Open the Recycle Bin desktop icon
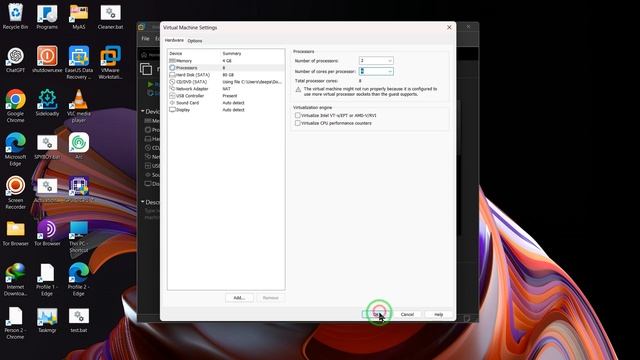The image size is (640, 360). tap(15, 16)
